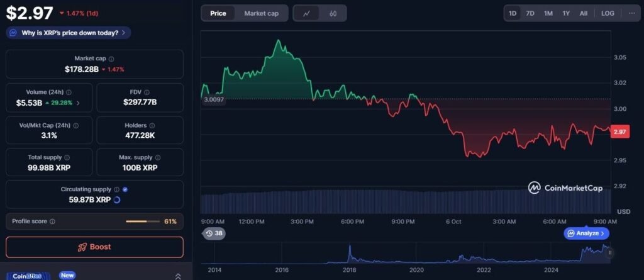Click the info icon beside Volume (24h)
This screenshot has height=280, width=644.
click(x=69, y=92)
